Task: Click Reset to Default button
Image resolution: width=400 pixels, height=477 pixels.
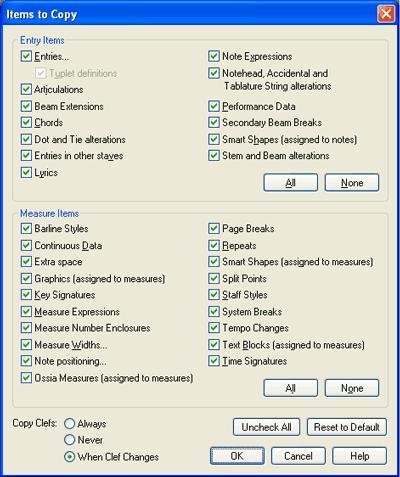Action: pyautogui.click(x=347, y=427)
